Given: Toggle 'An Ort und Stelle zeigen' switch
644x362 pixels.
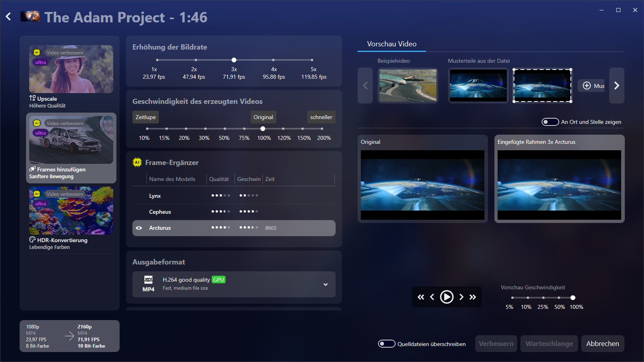Looking at the screenshot, I should 550,122.
